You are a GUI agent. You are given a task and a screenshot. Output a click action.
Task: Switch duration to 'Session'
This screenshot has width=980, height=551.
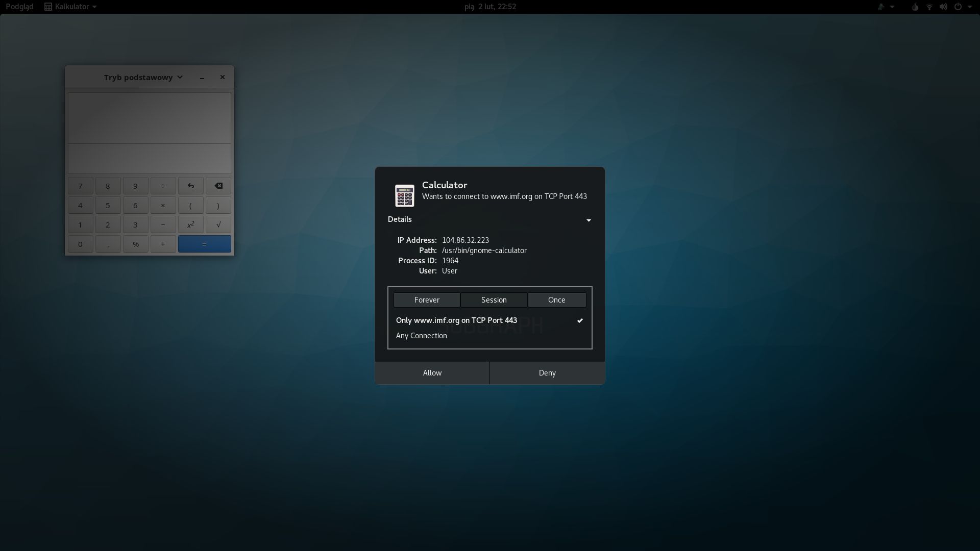(x=493, y=299)
